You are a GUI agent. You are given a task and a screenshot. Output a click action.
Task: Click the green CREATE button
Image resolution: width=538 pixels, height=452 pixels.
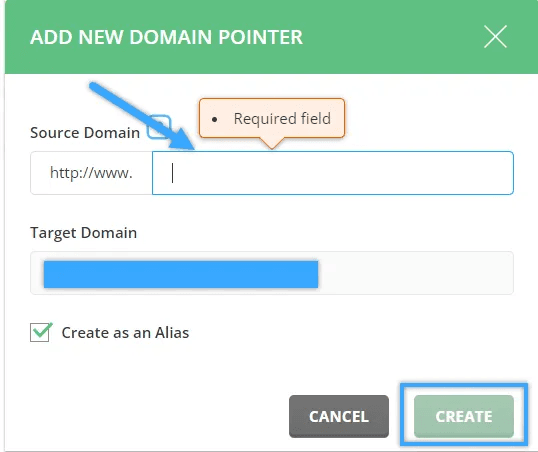pyautogui.click(x=464, y=416)
